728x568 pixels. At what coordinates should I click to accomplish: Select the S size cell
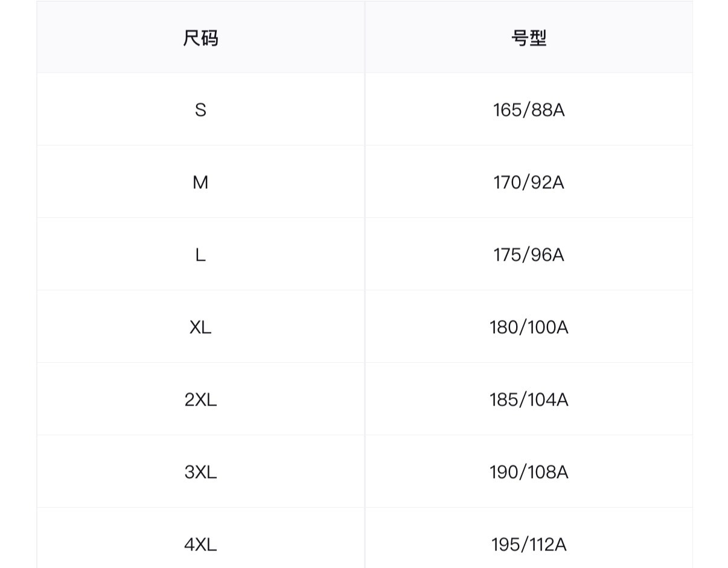tap(200, 110)
